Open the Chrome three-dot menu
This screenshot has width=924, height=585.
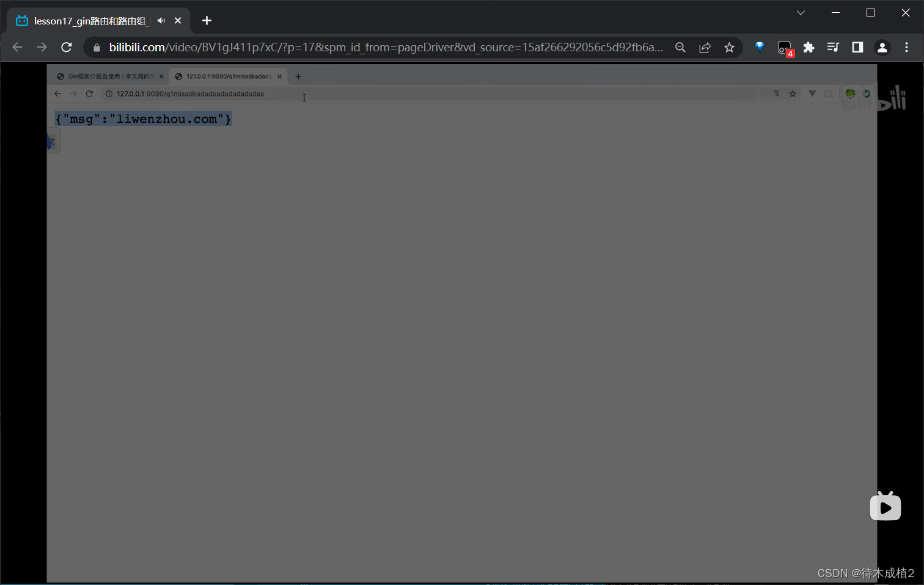pyautogui.click(x=906, y=48)
